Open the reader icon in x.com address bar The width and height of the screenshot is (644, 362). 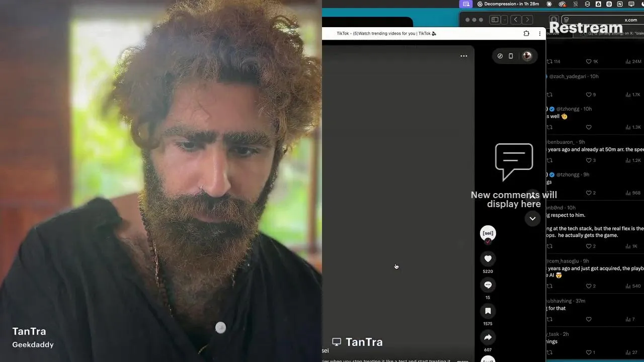(x=567, y=20)
